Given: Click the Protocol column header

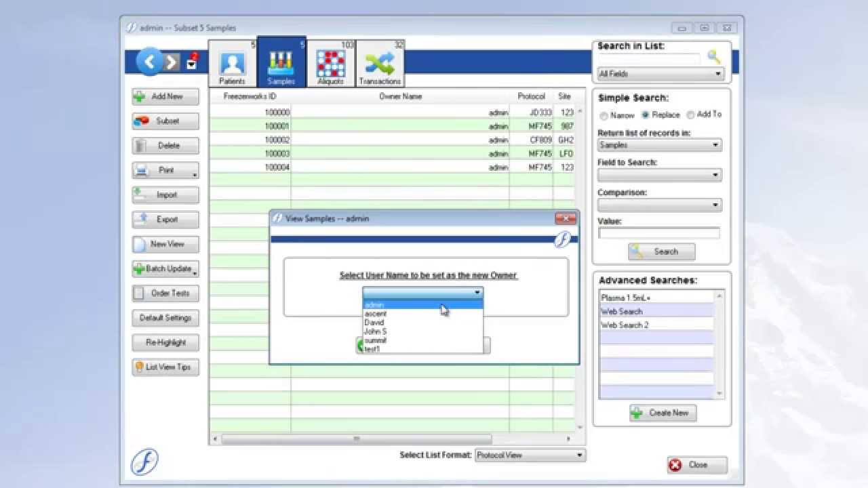Looking at the screenshot, I should pos(531,96).
